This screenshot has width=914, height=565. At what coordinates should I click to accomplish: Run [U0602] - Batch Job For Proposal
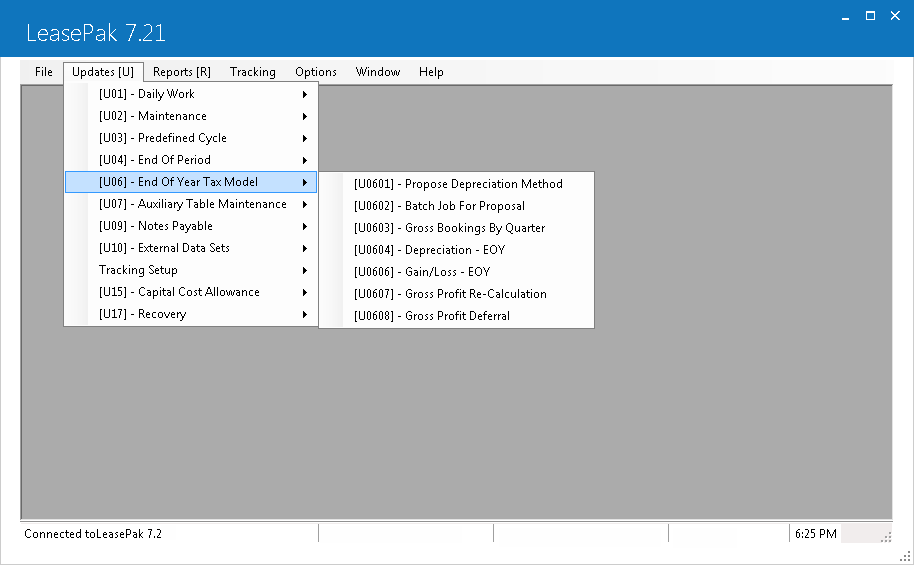(x=457, y=206)
